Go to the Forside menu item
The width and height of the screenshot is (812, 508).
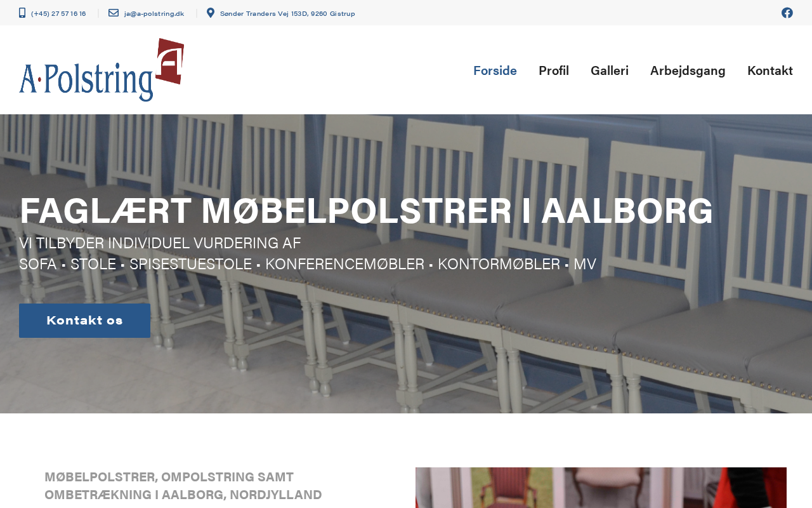495,70
